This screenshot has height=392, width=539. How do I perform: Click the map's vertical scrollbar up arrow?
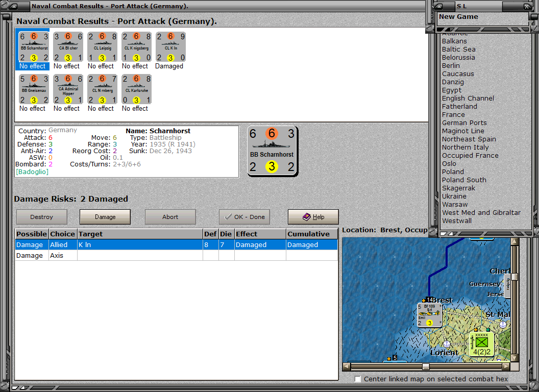point(514,241)
